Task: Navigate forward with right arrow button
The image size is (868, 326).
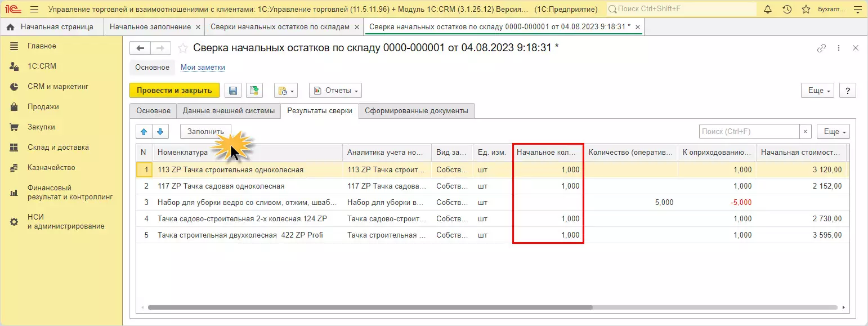Action: pyautogui.click(x=160, y=48)
